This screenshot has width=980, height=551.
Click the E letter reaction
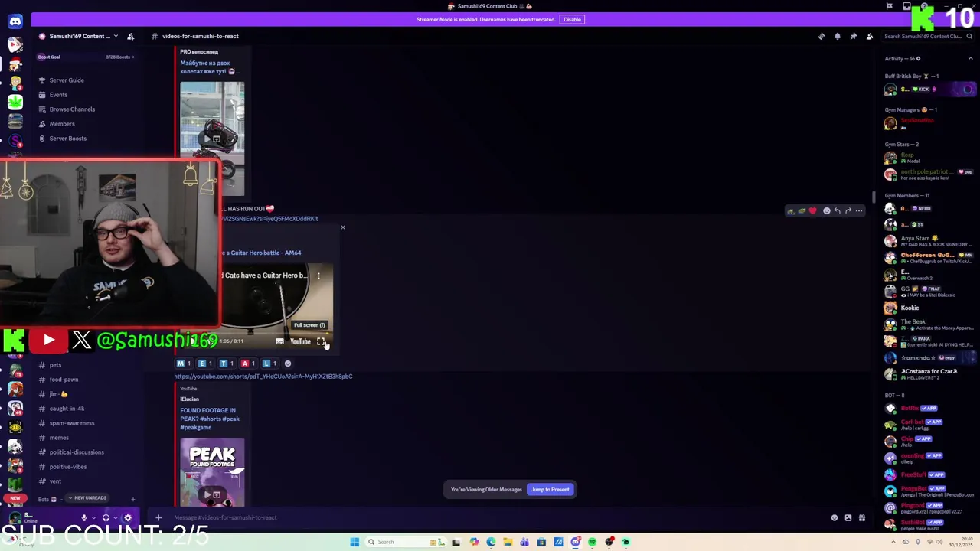pos(205,364)
